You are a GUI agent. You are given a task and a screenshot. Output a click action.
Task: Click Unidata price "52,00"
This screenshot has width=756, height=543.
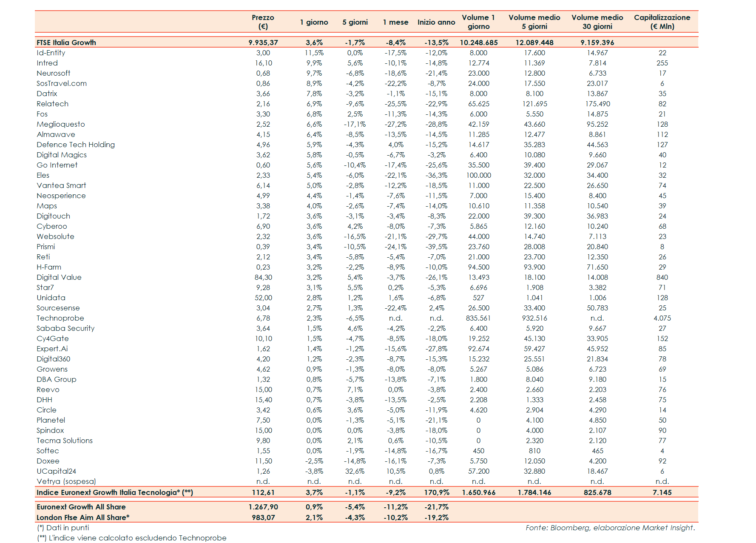264,298
